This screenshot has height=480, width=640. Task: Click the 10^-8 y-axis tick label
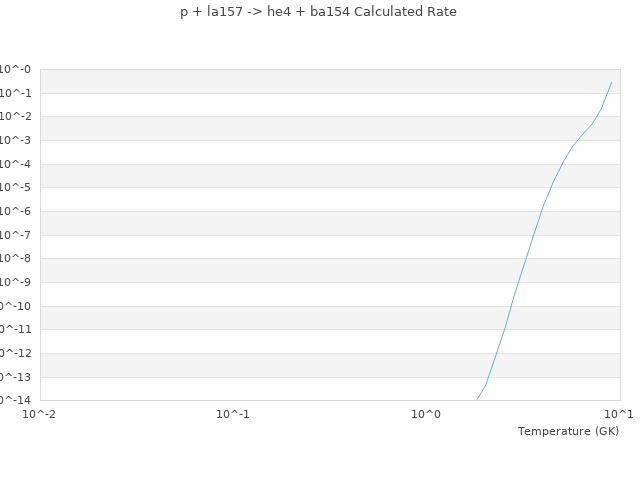pyautogui.click(x=15, y=259)
